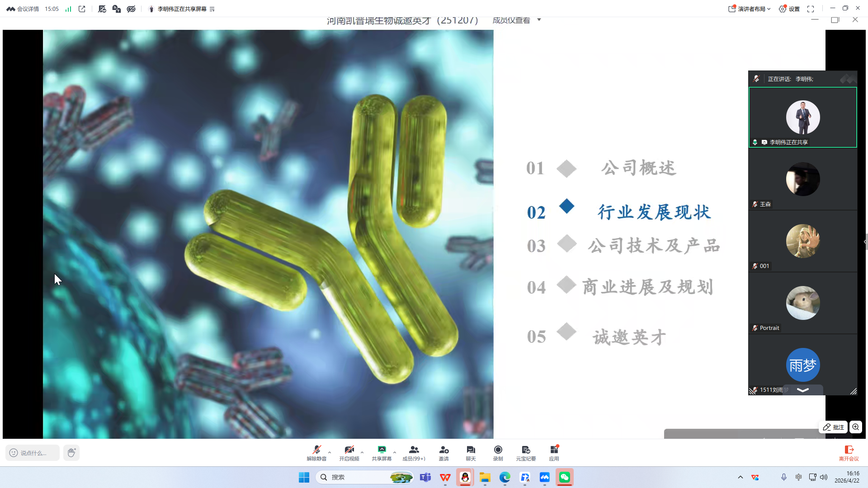Raise hand using the hand icon

71,453
